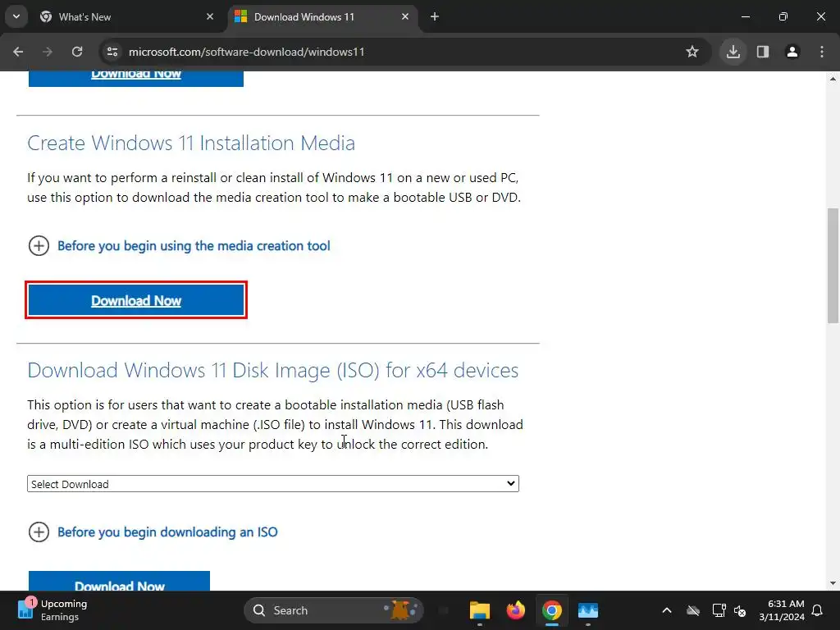
Task: Open Chrome profile avatar menu
Action: (x=792, y=52)
